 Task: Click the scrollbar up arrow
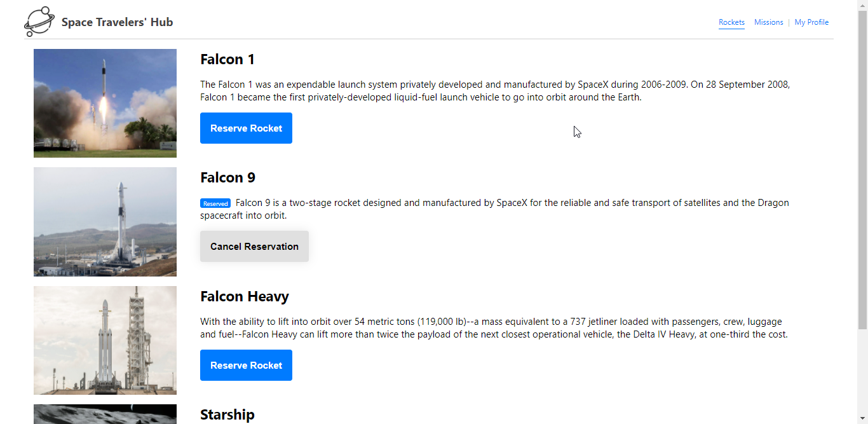click(x=862, y=5)
